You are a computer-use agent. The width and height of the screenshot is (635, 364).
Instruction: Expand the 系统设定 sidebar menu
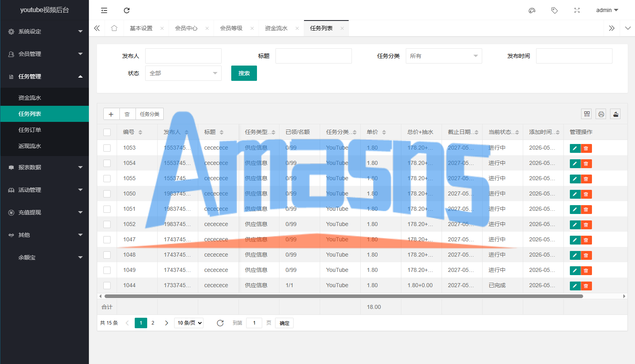[x=45, y=31]
